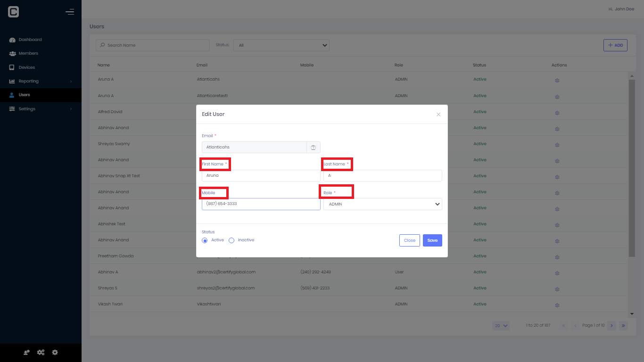Click the single gear icon in the footer
This screenshot has height=362, width=644.
pyautogui.click(x=55, y=352)
